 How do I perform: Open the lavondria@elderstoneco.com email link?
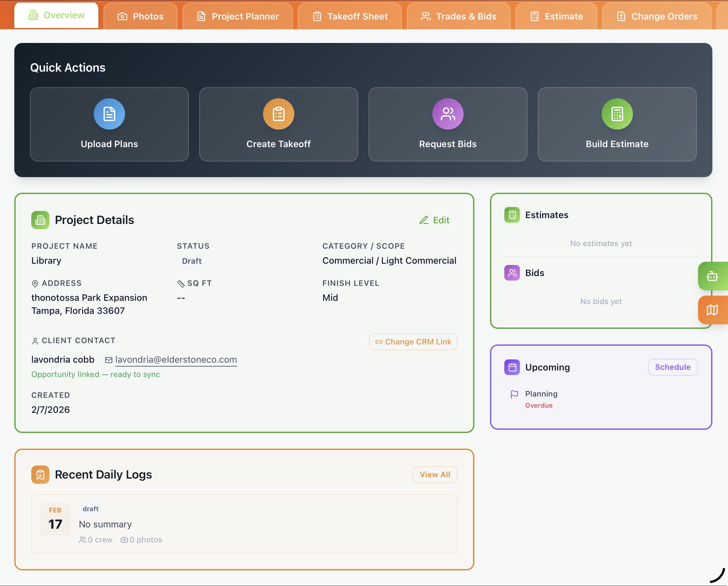(175, 359)
